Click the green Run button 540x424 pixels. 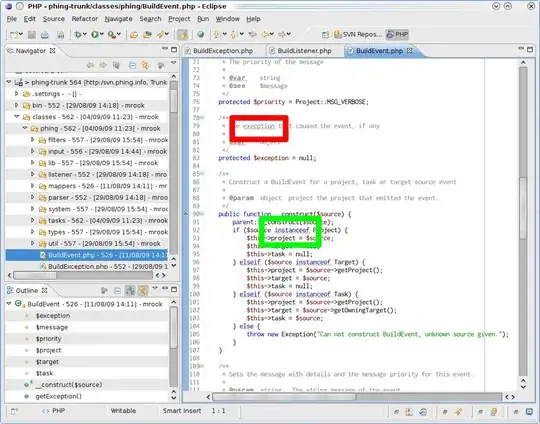[x=95, y=34]
